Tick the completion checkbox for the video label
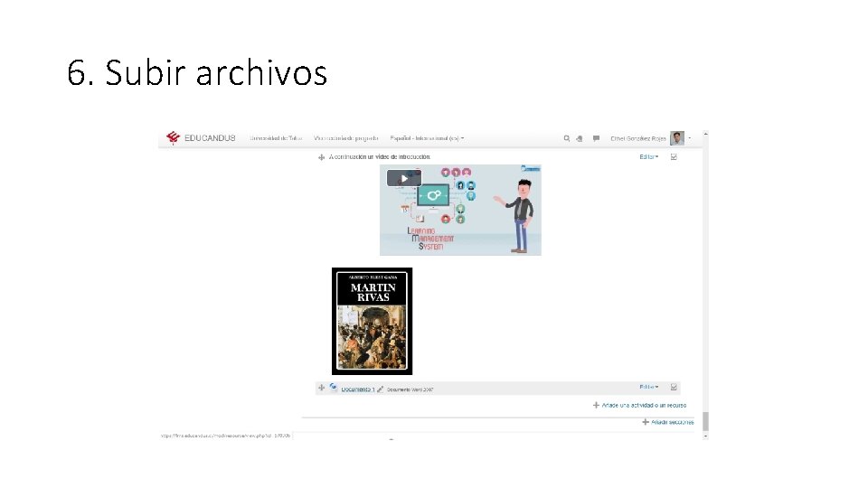Viewport: 868px width, 488px height. pyautogui.click(x=674, y=157)
